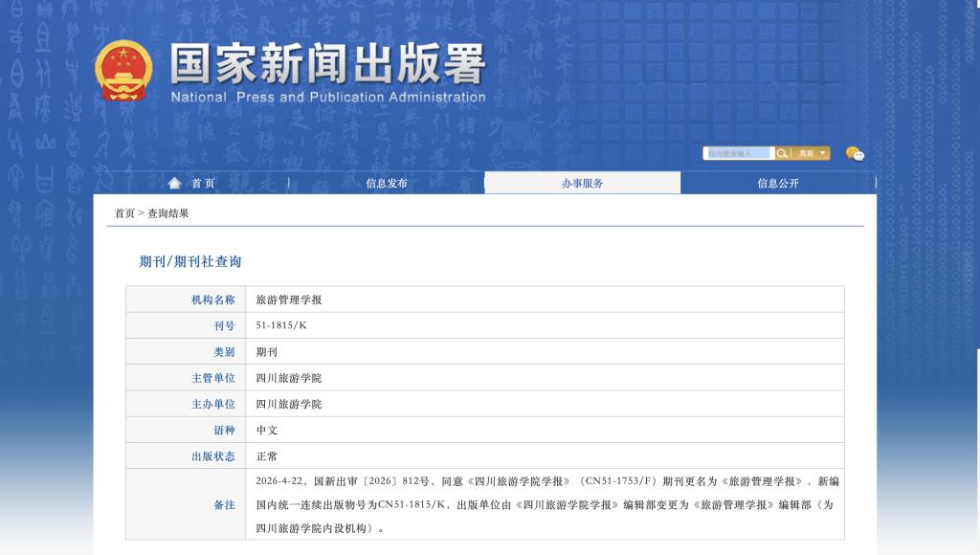980x555 pixels.
Task: Click the search magnifier icon
Action: [x=782, y=153]
